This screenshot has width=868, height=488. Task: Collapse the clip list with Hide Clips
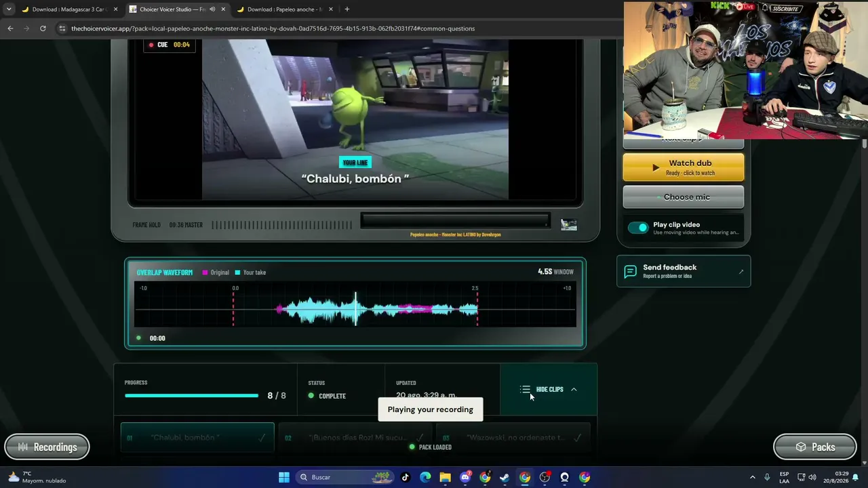pyautogui.click(x=549, y=390)
